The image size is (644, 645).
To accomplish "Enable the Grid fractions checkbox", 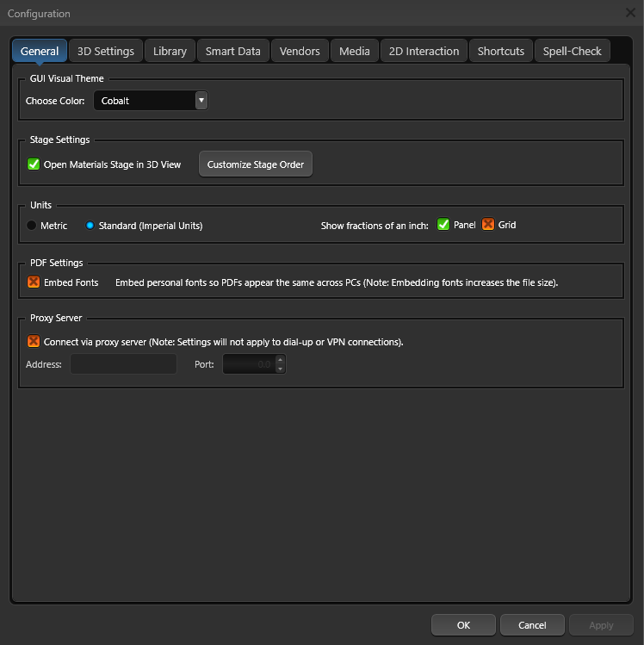I will [488, 225].
